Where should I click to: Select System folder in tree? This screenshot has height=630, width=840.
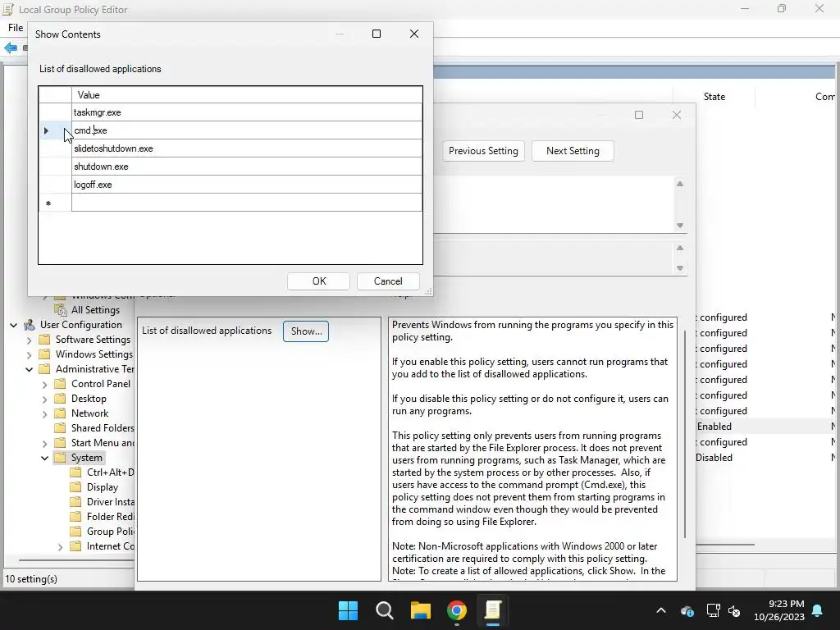pos(87,458)
